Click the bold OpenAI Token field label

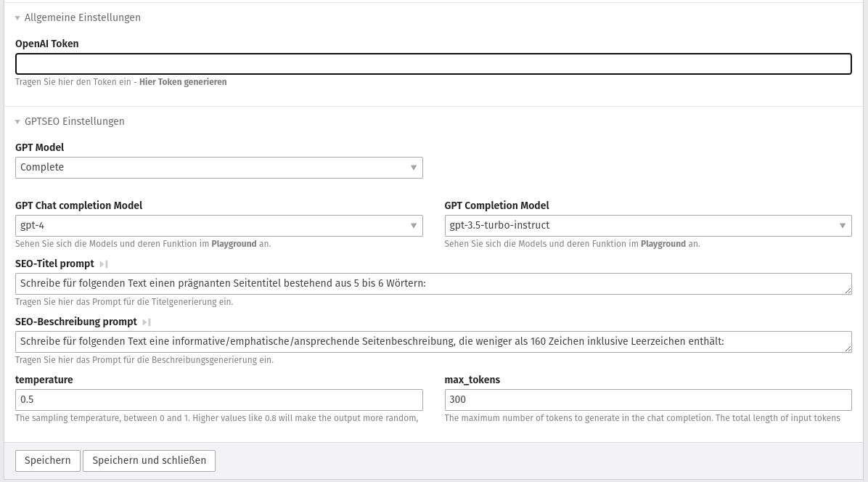coord(47,44)
